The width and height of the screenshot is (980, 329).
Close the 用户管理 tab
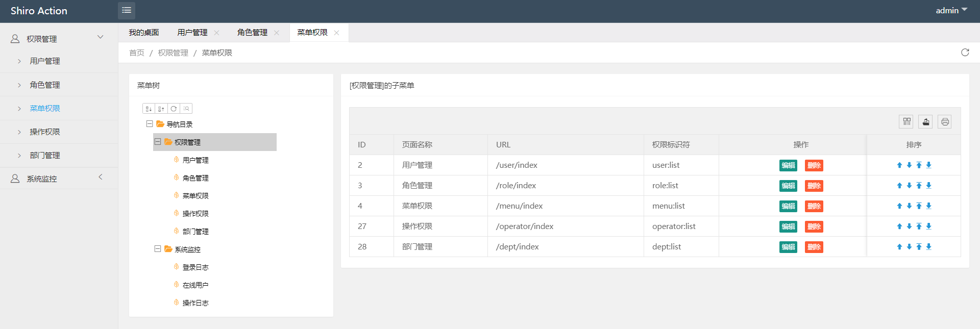point(216,33)
